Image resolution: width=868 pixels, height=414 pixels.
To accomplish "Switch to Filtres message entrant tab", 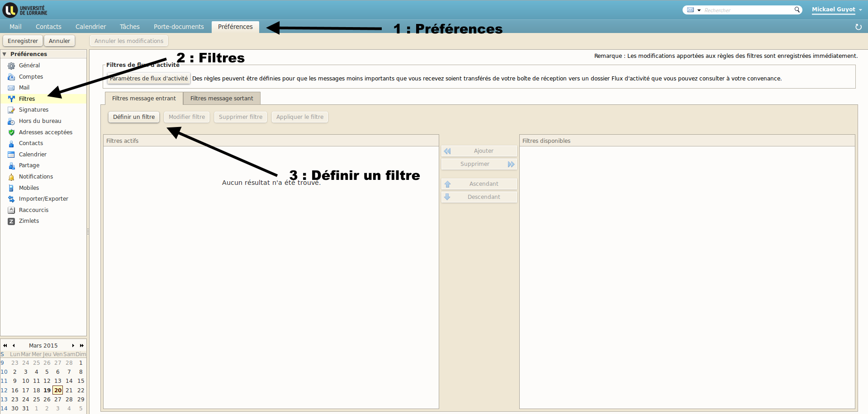I will pos(144,99).
